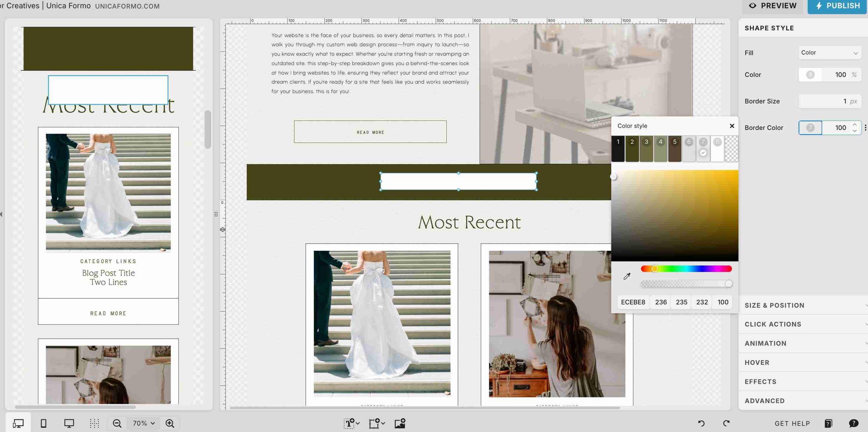Click the ECEBE8 hex value field
Screen dimensions: 868x432
(633, 302)
